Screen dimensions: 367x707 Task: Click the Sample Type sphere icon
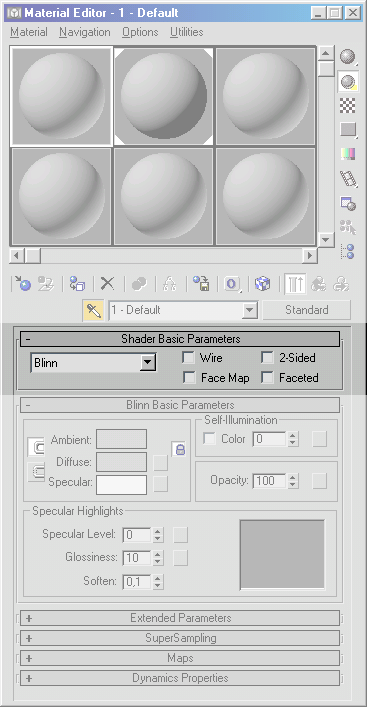click(347, 56)
